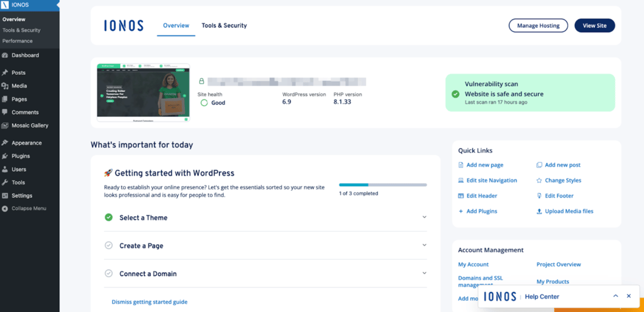Expand the Create a Page step chevron

pyautogui.click(x=425, y=245)
